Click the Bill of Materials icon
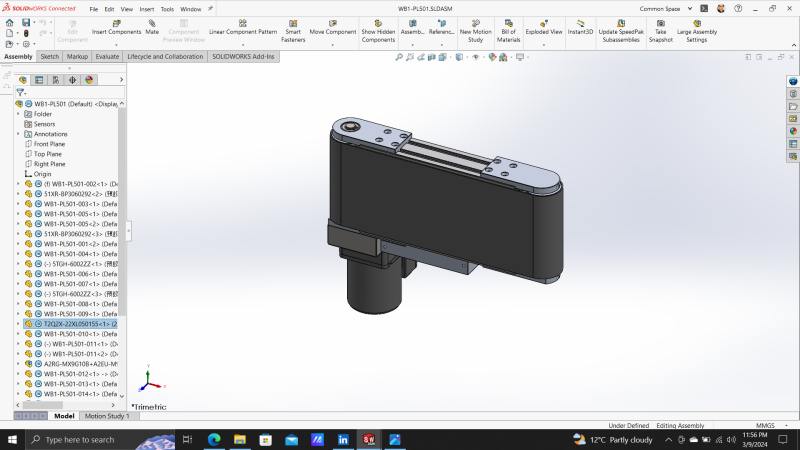The height and width of the screenshot is (450, 800). [x=509, y=23]
